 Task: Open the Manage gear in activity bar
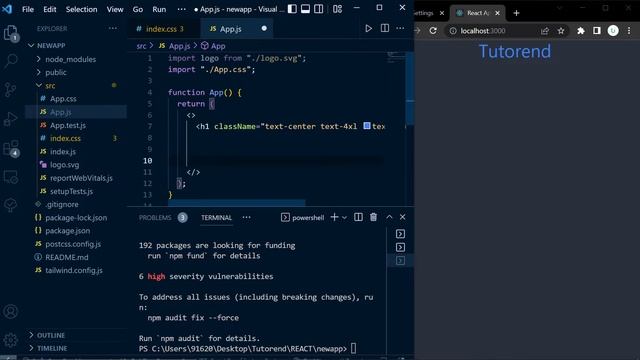click(11, 339)
